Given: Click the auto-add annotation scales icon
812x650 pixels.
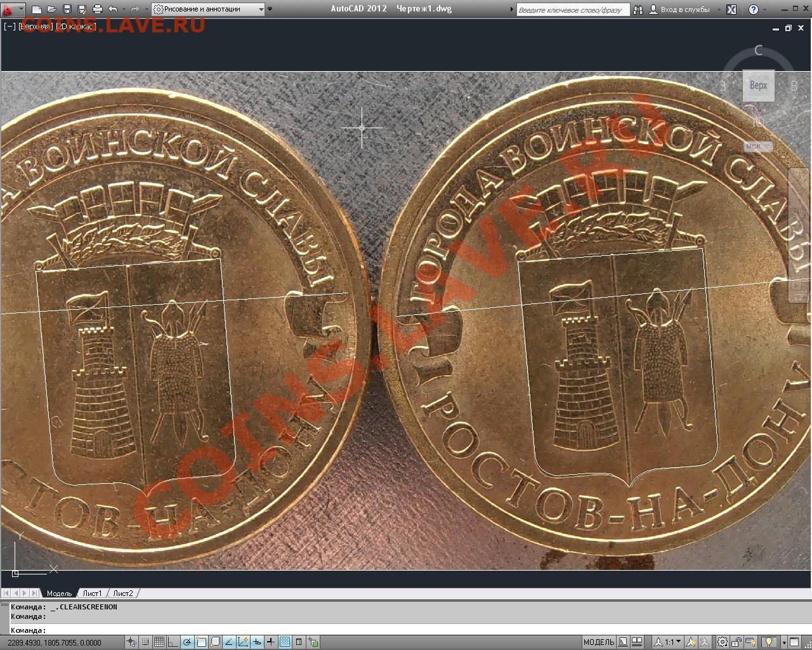Looking at the screenshot, I should 705,642.
